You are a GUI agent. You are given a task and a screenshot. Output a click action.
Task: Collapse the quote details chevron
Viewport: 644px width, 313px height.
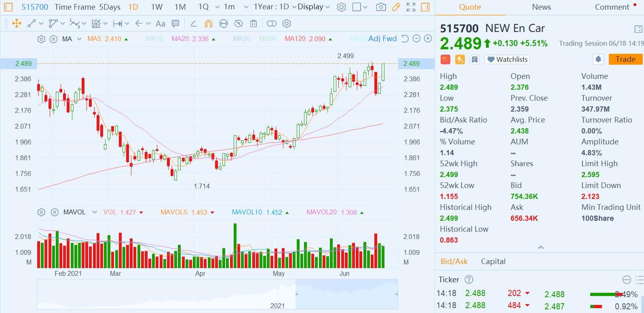click(541, 247)
